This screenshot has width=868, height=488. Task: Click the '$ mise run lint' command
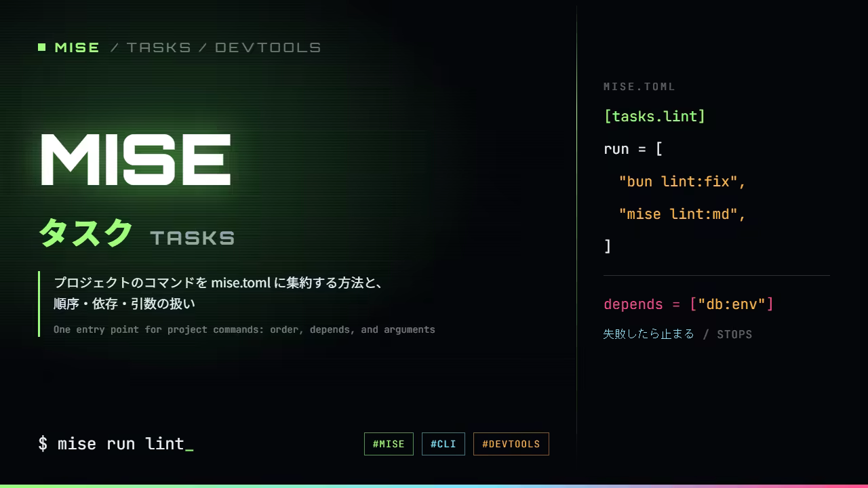point(116,444)
